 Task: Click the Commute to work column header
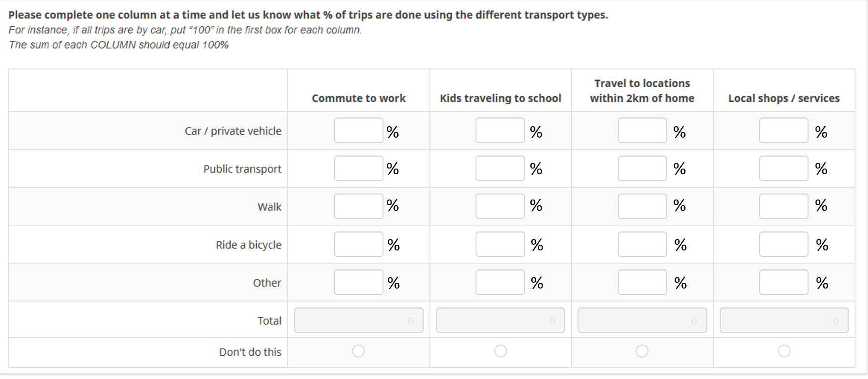pyautogui.click(x=358, y=98)
